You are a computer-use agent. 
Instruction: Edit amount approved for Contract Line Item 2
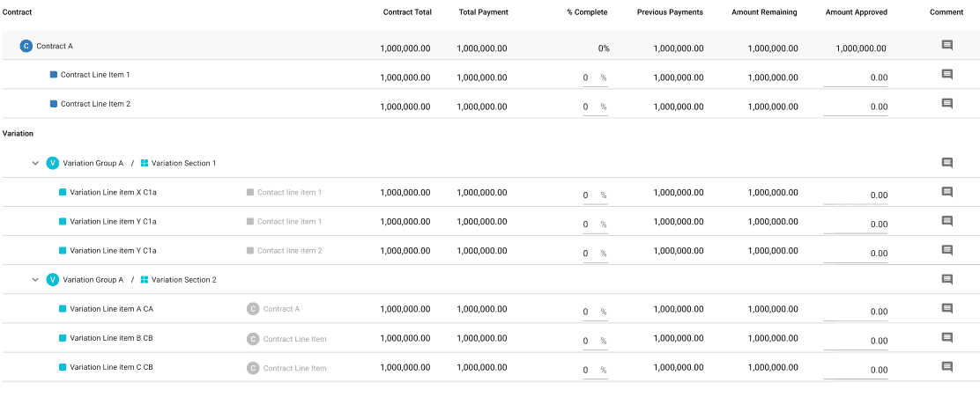(x=856, y=107)
